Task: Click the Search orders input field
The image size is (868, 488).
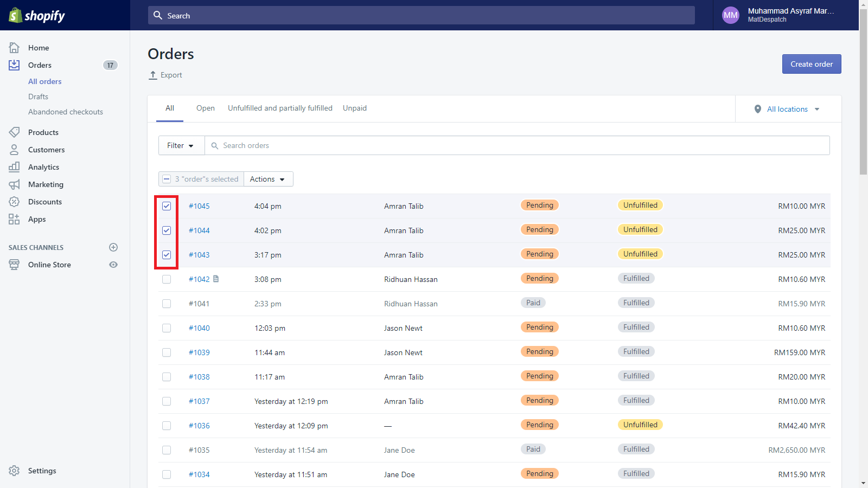Action: pyautogui.click(x=517, y=145)
